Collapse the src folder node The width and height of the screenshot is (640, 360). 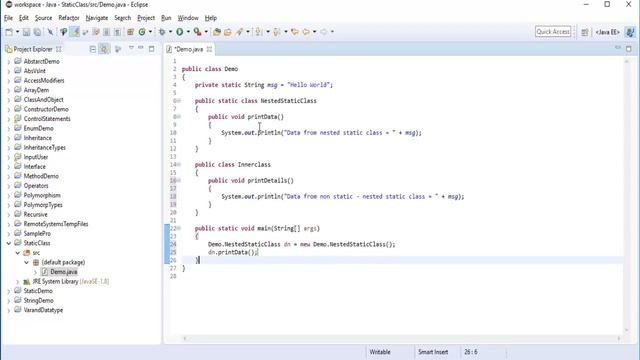[x=18, y=253]
